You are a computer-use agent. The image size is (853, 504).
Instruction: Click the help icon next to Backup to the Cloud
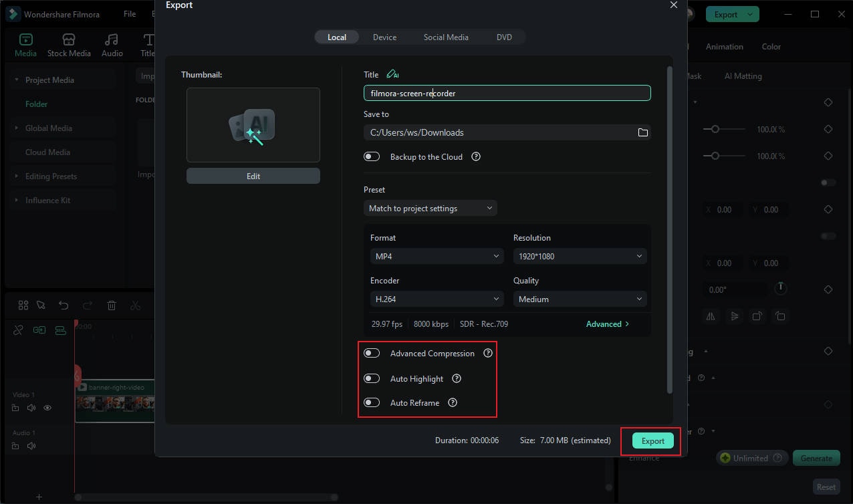476,156
